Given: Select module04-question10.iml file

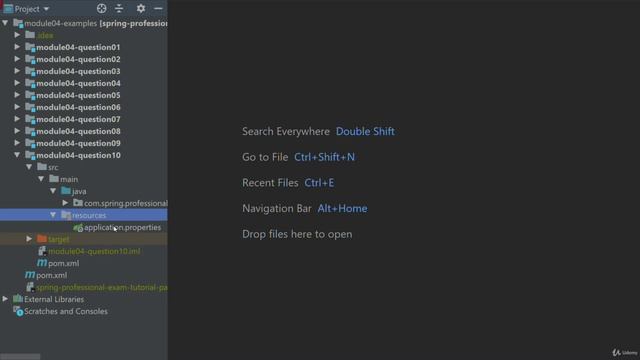Looking at the screenshot, I should 94,251.
